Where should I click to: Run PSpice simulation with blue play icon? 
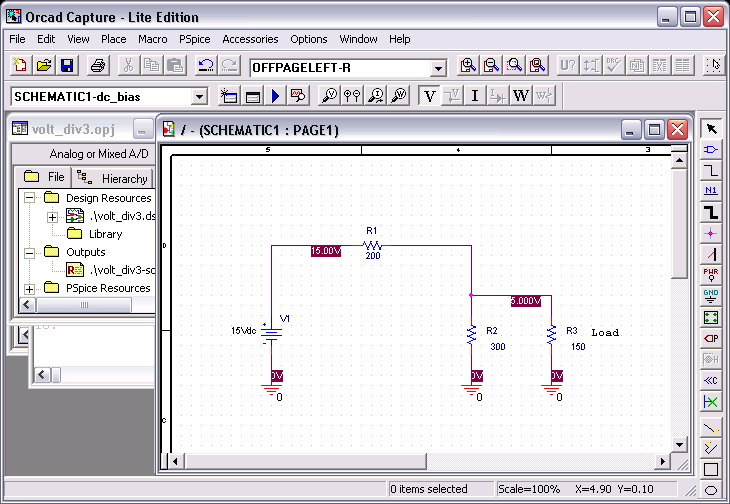click(x=276, y=96)
